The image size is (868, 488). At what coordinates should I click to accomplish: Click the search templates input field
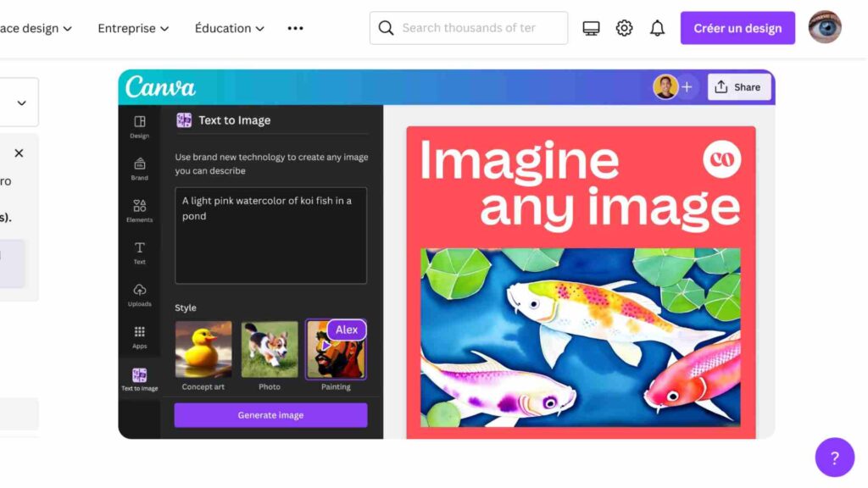[x=469, y=28]
